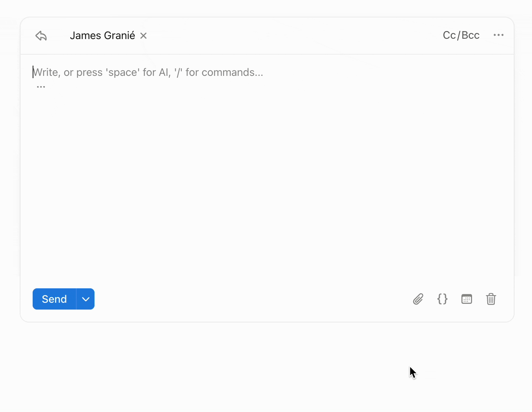Expand the Send options chevron
Viewport: 532px width, 412px height.
(x=86, y=299)
